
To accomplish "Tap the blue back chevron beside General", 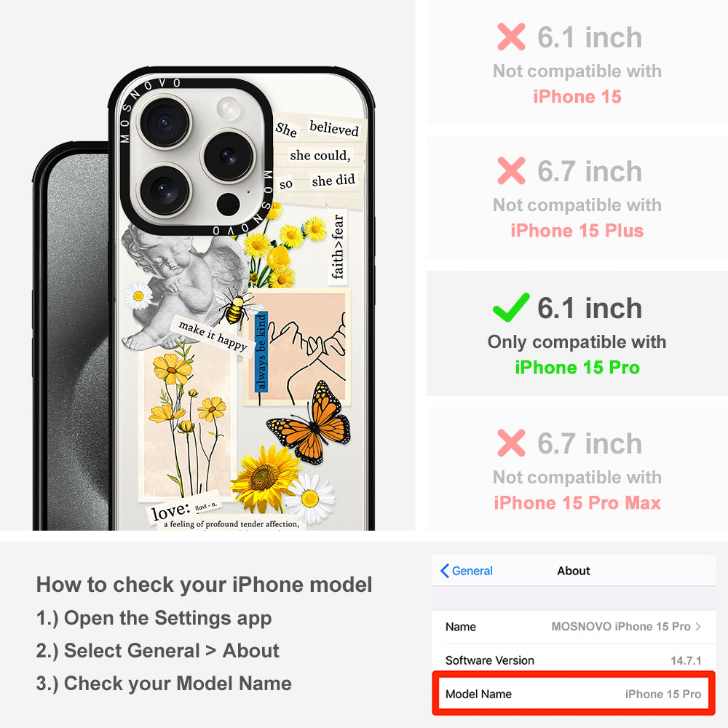I will (444, 571).
